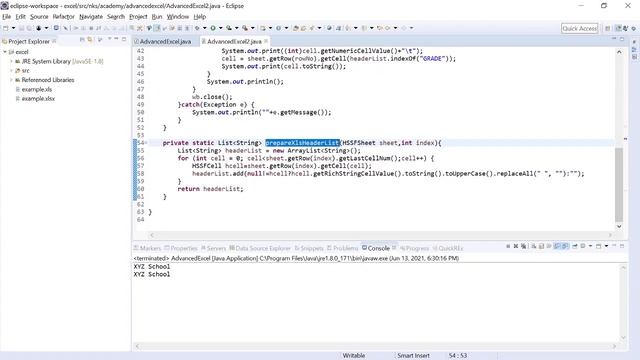Close the AdvancedExcel2.java editor tab

[x=266, y=41]
